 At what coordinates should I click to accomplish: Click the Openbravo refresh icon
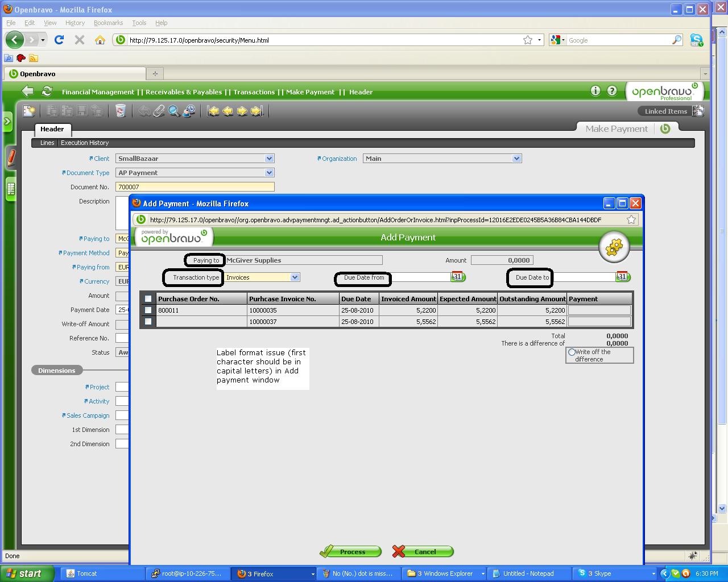[47, 91]
